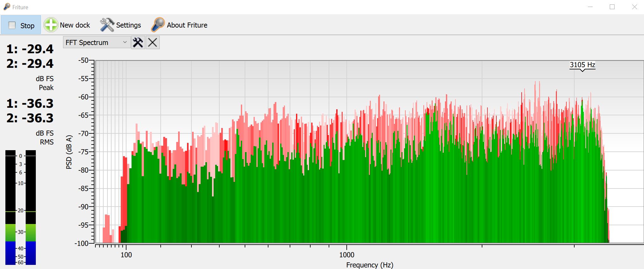This screenshot has width=644, height=269.
Task: Expand the FFT Spectrum widget type dropdown
Action: (96, 42)
